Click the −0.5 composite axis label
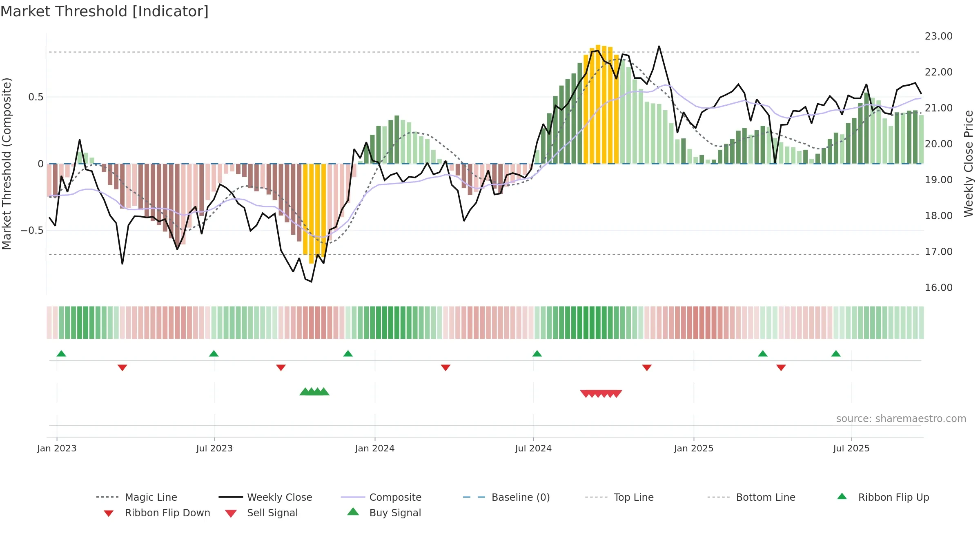 coord(32,231)
